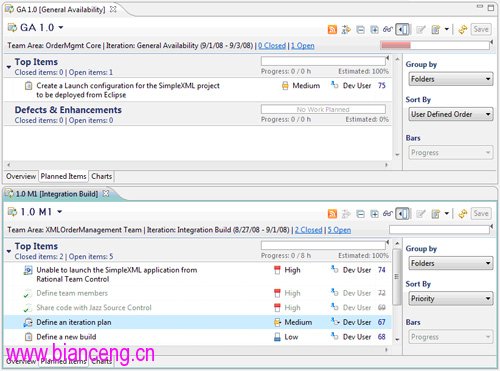The height and width of the screenshot is (371, 500).
Task: Open Group by Folders dropdown in GA 1.0
Action: [450, 79]
